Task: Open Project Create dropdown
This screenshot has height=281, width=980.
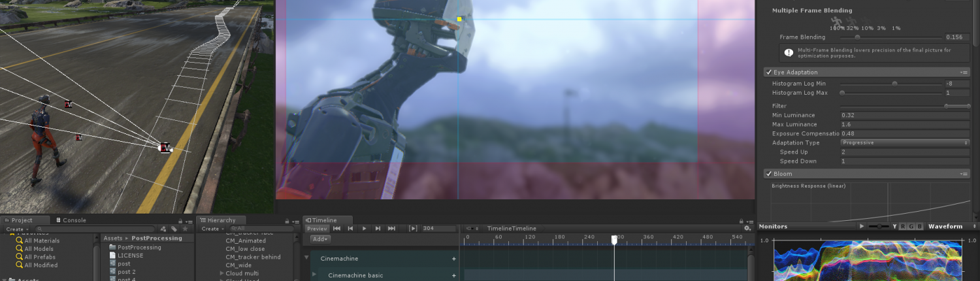Action: coord(16,229)
